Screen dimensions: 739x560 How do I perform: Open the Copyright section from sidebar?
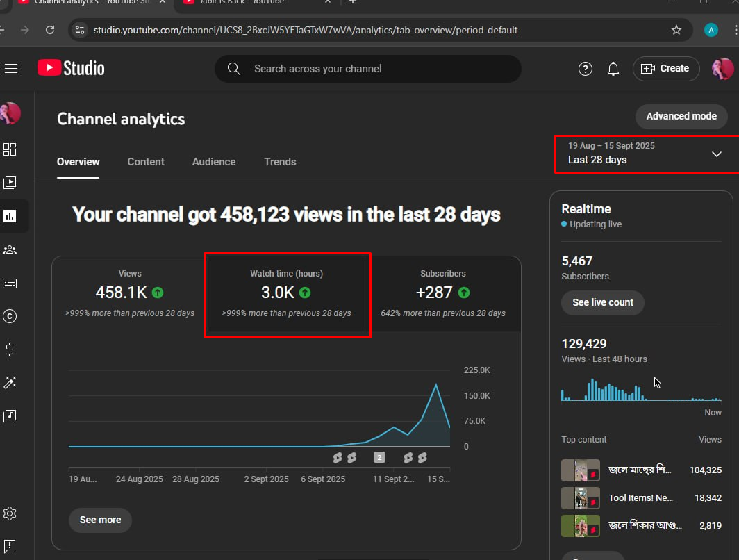click(x=10, y=316)
